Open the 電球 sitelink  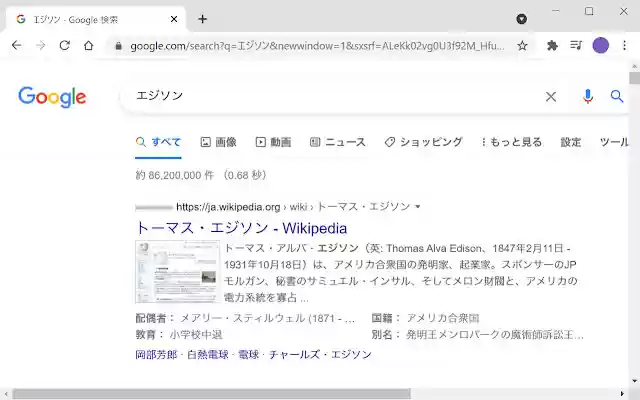pyautogui.click(x=249, y=354)
